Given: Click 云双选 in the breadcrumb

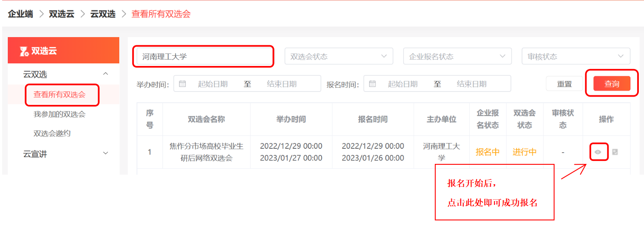Looking at the screenshot, I should [103, 14].
